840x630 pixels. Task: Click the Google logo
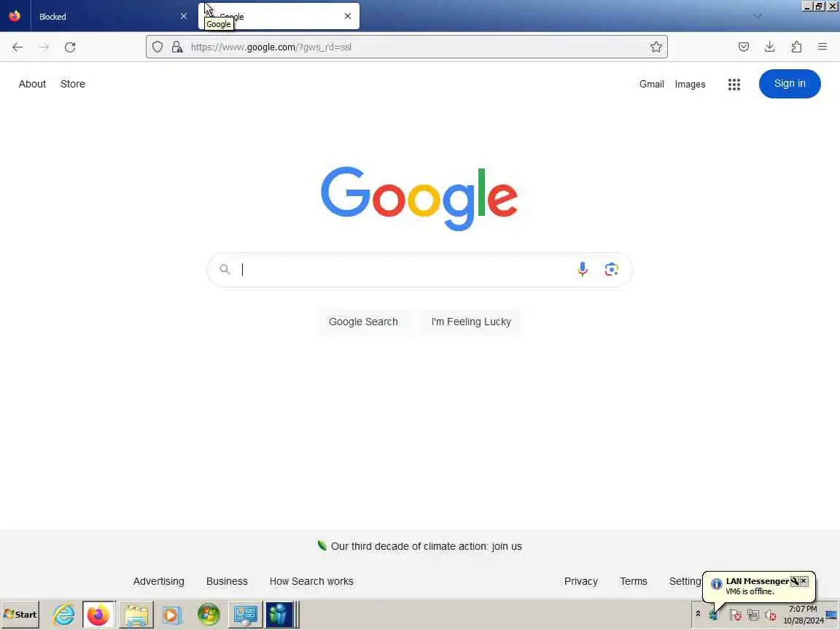pos(419,198)
